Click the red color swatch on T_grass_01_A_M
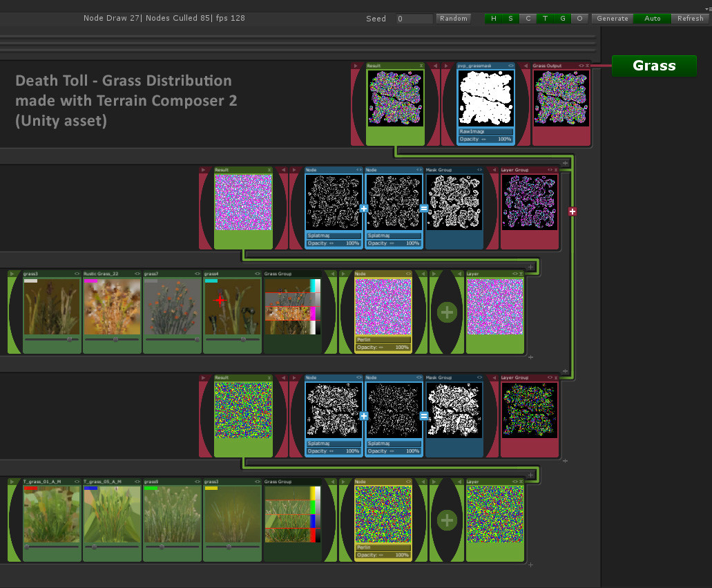 [31, 489]
